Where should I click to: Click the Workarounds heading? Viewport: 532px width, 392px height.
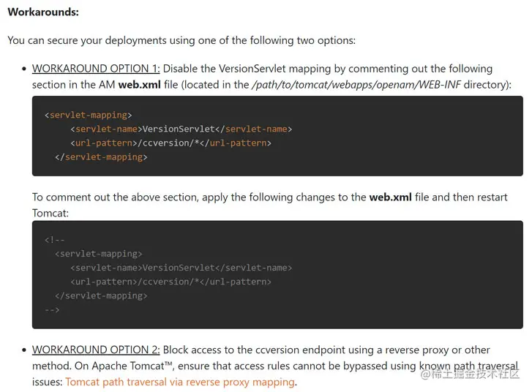click(43, 12)
